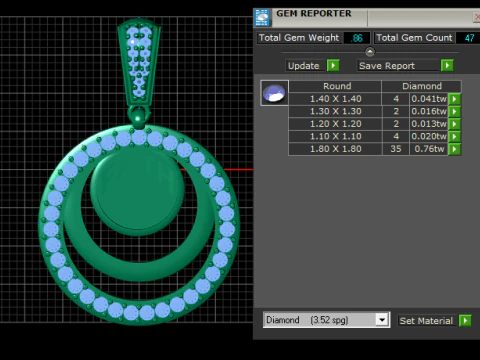480x360 pixels.
Task: Select the 1.20 X 1.20 size cell
Action: click(335, 124)
